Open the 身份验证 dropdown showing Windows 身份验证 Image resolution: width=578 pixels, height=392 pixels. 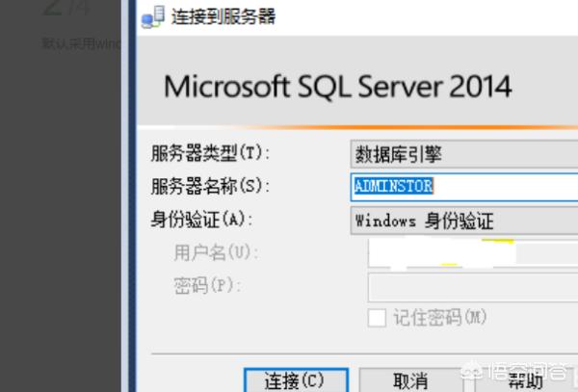coord(464,221)
